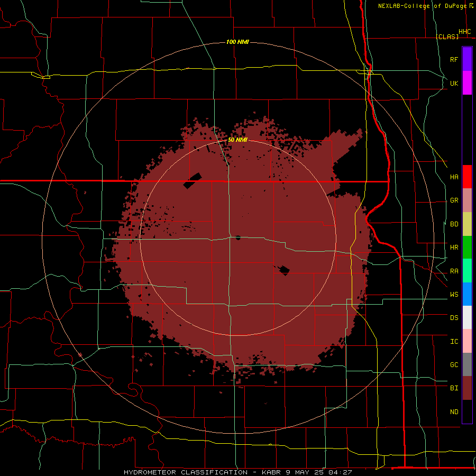Click the HHC product label
476x476 pixels.
tap(464, 32)
